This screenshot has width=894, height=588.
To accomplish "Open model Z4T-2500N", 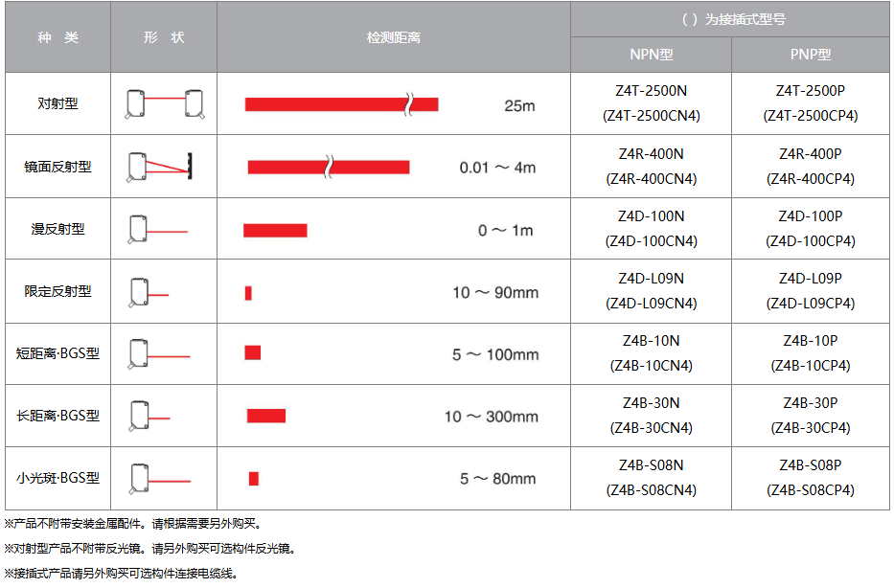I will click(651, 92).
